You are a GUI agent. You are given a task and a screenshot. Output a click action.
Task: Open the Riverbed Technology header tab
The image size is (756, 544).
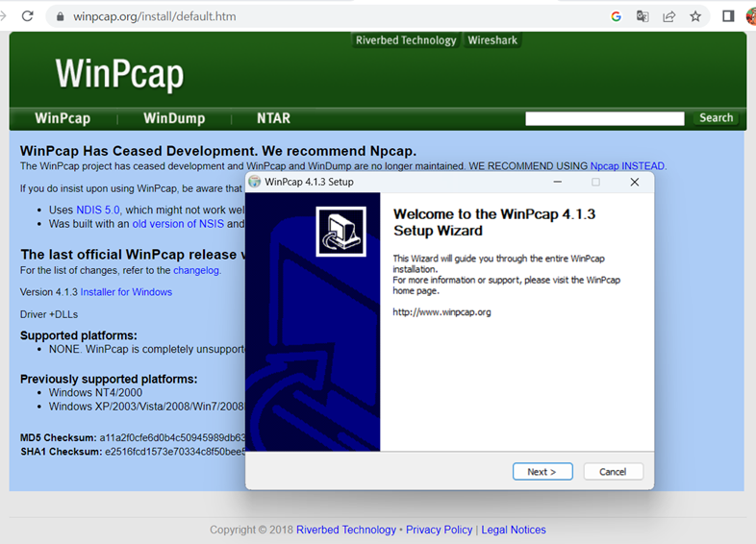coord(406,40)
